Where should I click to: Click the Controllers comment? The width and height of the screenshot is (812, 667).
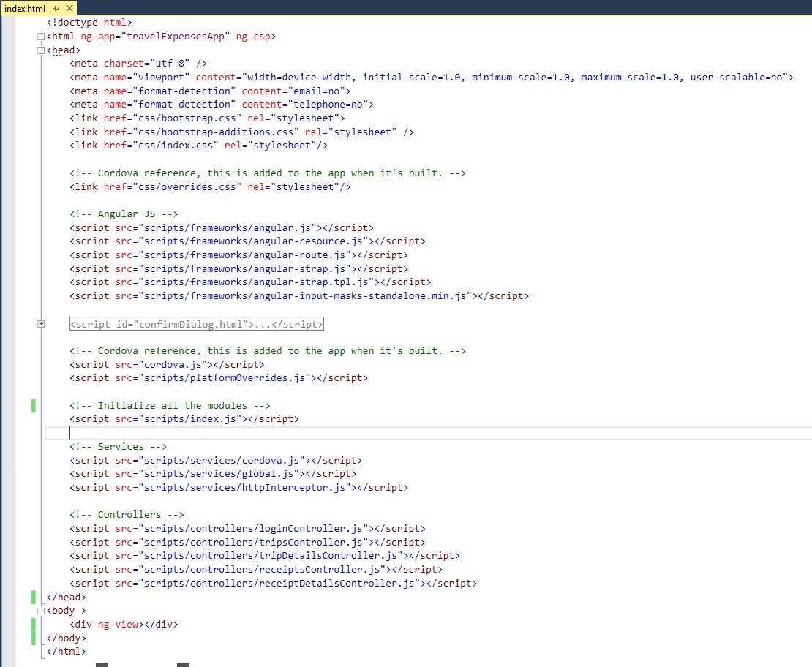coord(127,515)
